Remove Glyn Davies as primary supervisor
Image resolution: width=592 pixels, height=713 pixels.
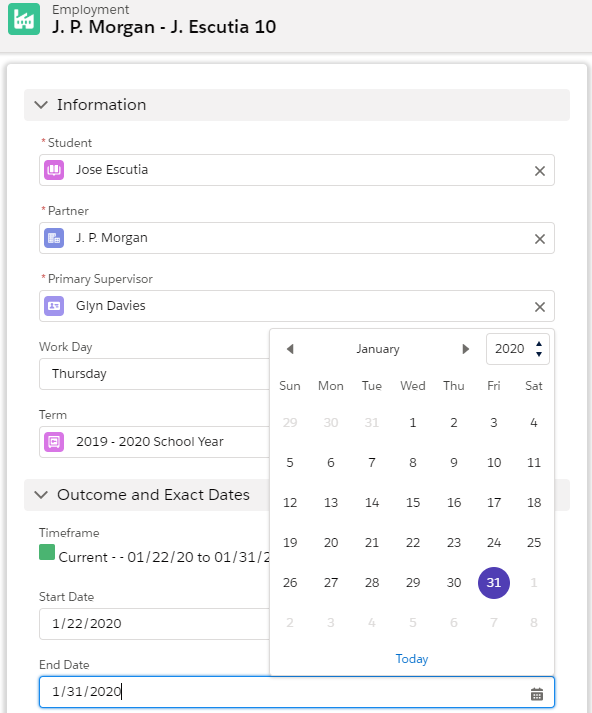540,307
